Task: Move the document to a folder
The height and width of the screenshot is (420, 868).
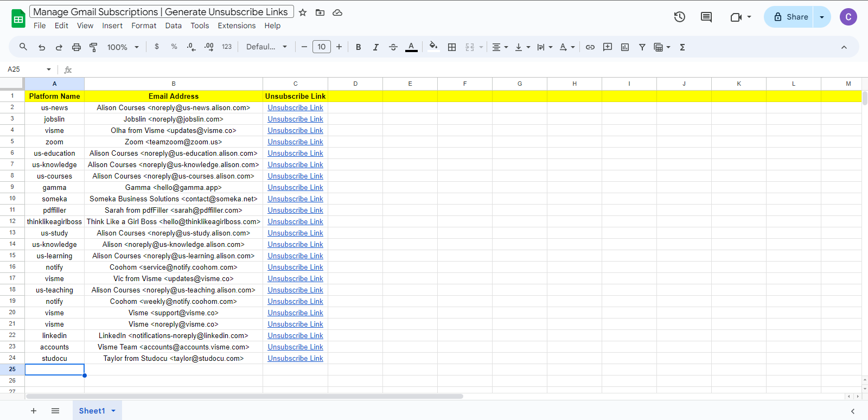Action: tap(320, 12)
